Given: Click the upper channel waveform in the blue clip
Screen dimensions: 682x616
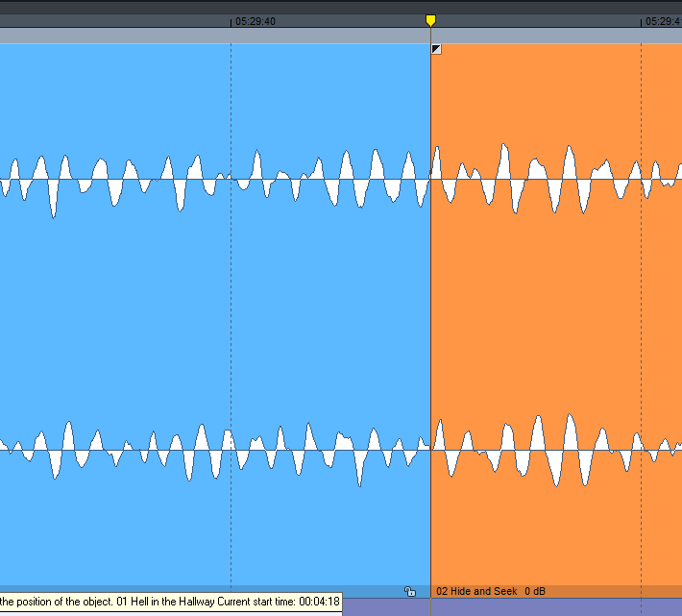Looking at the screenshot, I should [192, 179].
